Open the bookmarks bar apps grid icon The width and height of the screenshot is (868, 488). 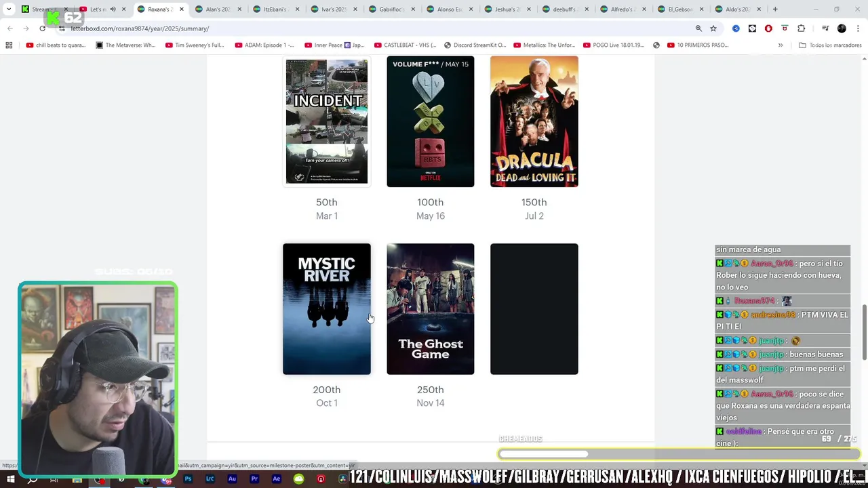click(9, 45)
